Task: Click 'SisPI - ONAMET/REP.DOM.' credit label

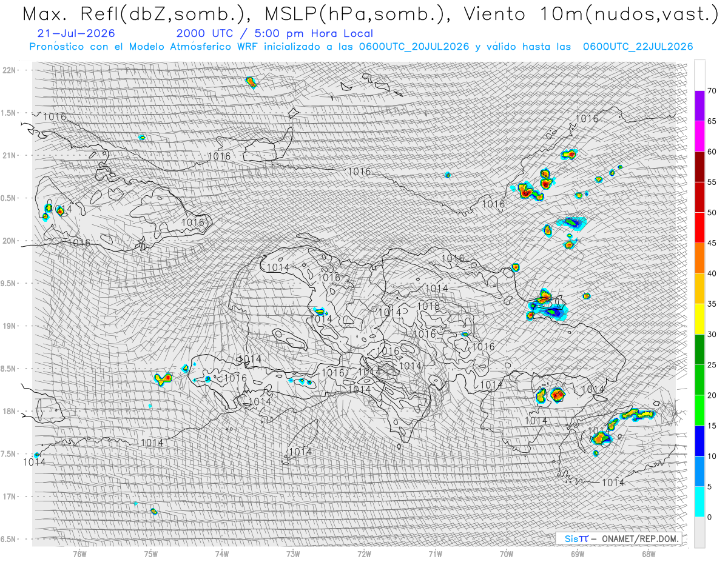Action: point(618,538)
